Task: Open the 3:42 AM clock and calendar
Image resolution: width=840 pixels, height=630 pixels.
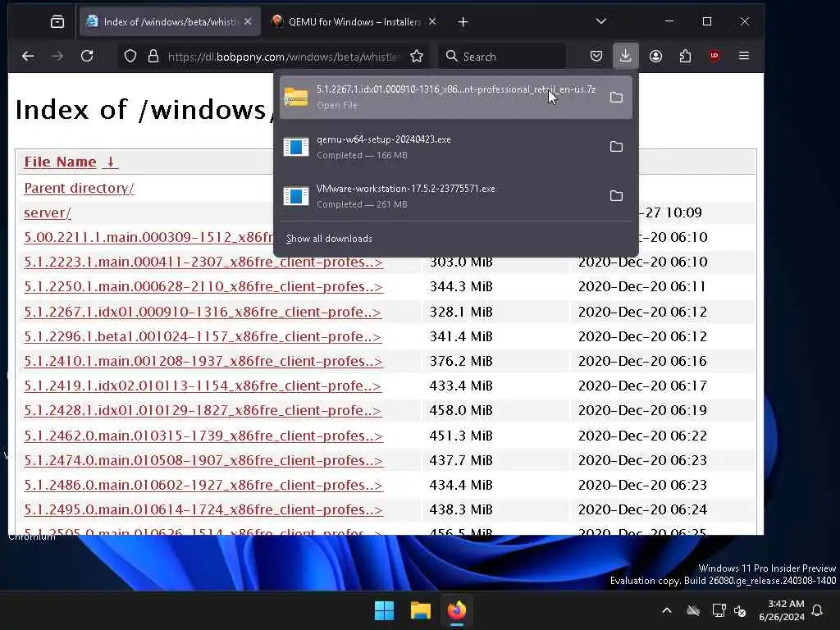Action: [x=782, y=610]
